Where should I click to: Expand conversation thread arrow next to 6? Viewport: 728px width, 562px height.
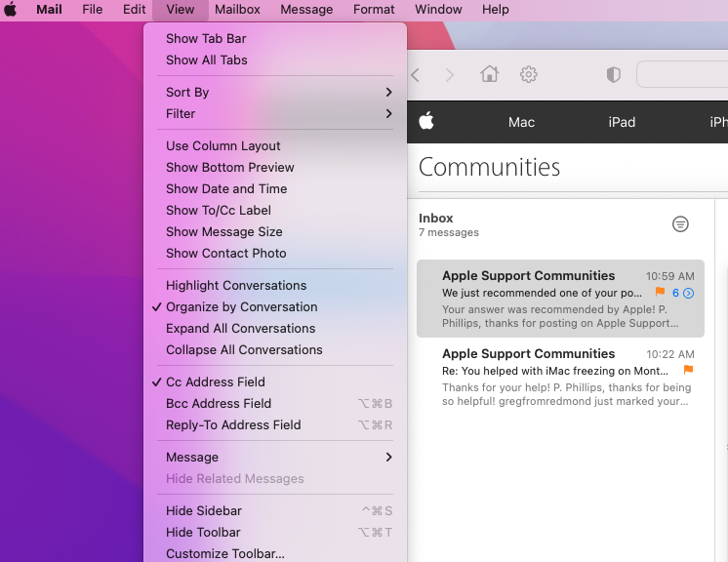pyautogui.click(x=689, y=293)
